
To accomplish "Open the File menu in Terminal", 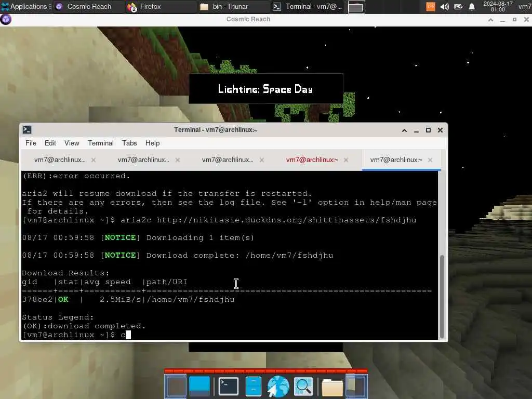I will (31, 143).
